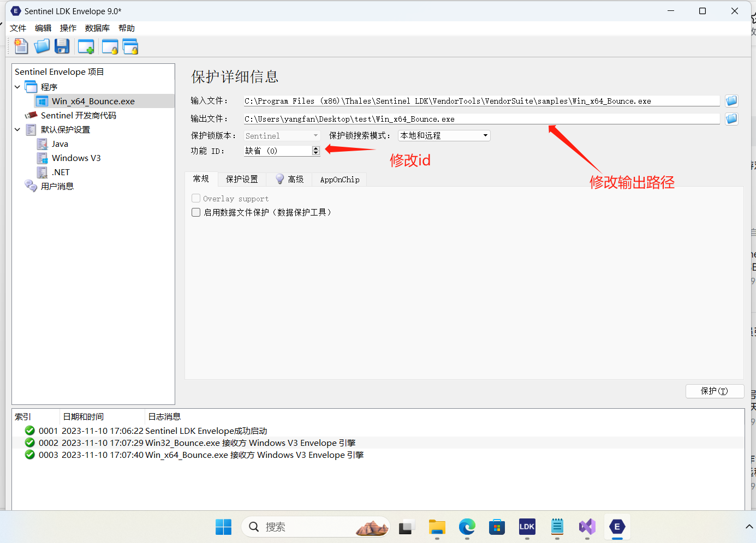Select 用户消息 in the project tree
This screenshot has width=756, height=543.
click(57, 186)
